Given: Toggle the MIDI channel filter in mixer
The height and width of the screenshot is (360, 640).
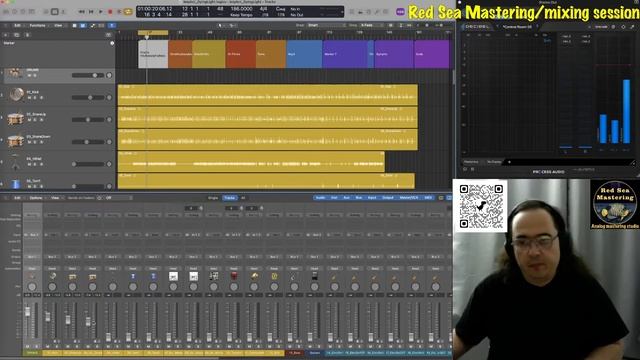Looking at the screenshot, I should pos(428,198).
